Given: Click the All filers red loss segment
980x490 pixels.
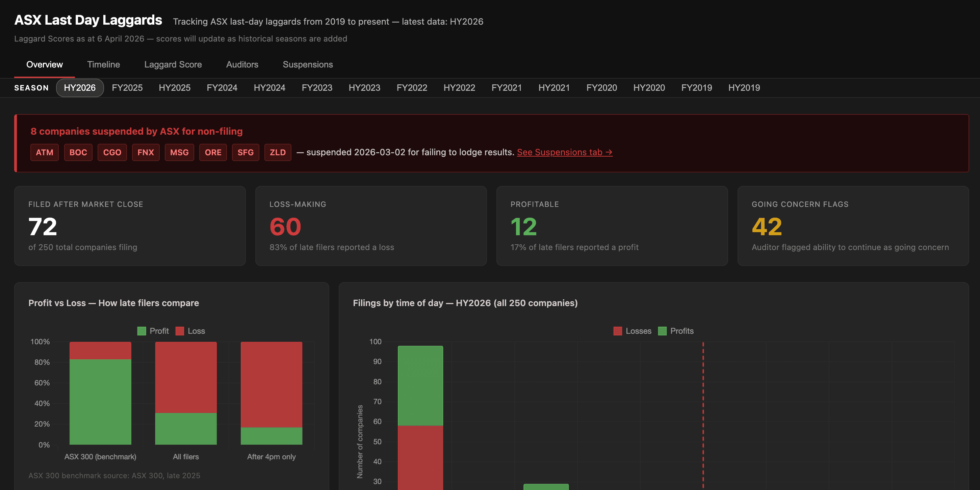Looking at the screenshot, I should 186,377.
